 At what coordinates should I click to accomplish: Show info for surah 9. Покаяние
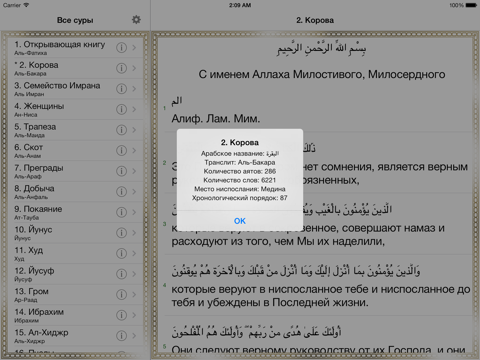121,212
